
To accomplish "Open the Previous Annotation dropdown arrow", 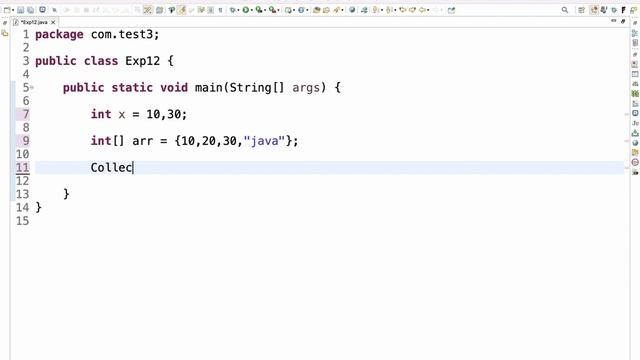I will [395, 10].
